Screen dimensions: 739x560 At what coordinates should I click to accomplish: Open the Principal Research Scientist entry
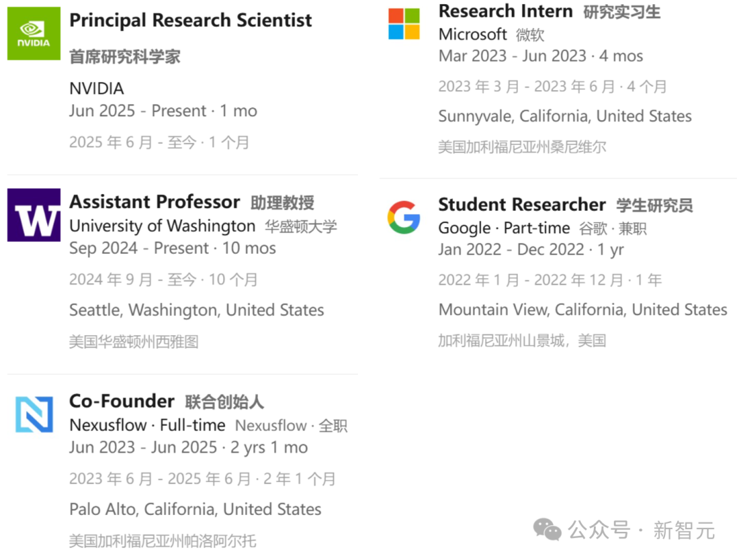(x=190, y=21)
